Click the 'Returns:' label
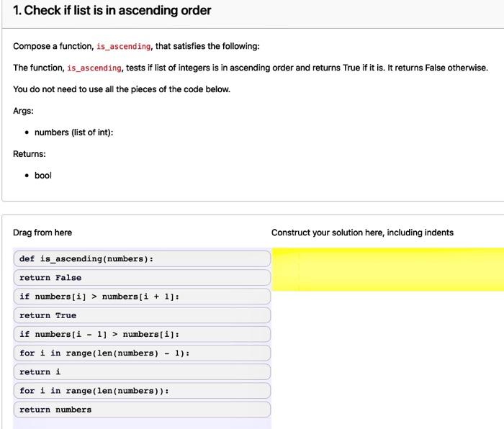Image resolution: width=504 pixels, height=429 pixels. (30, 154)
